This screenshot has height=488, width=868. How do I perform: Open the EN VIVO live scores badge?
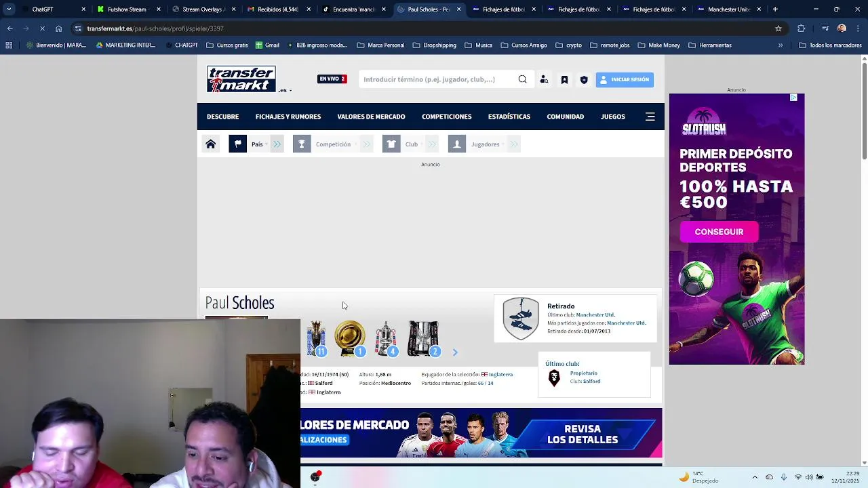332,79
